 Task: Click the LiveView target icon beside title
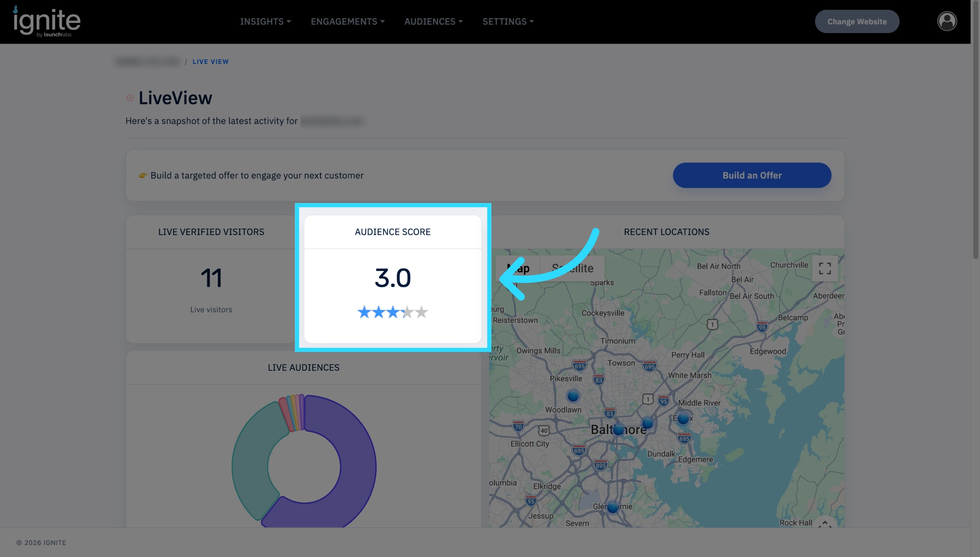(130, 98)
